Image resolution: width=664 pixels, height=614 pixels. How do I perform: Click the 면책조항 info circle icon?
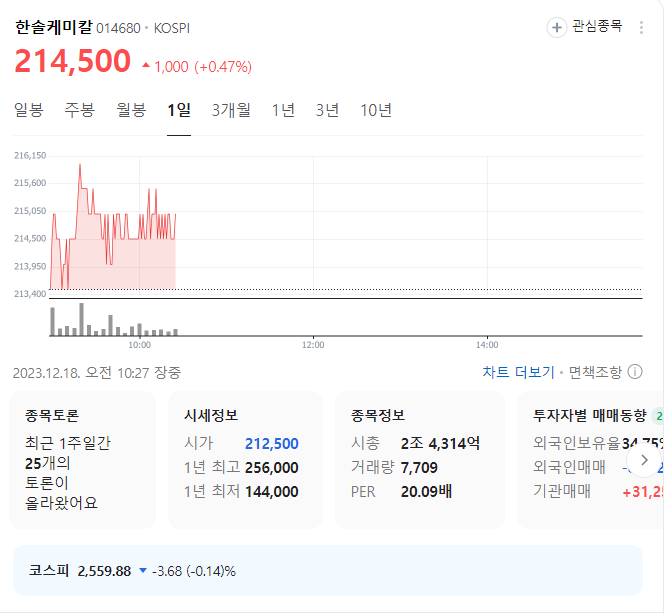pyautogui.click(x=635, y=372)
